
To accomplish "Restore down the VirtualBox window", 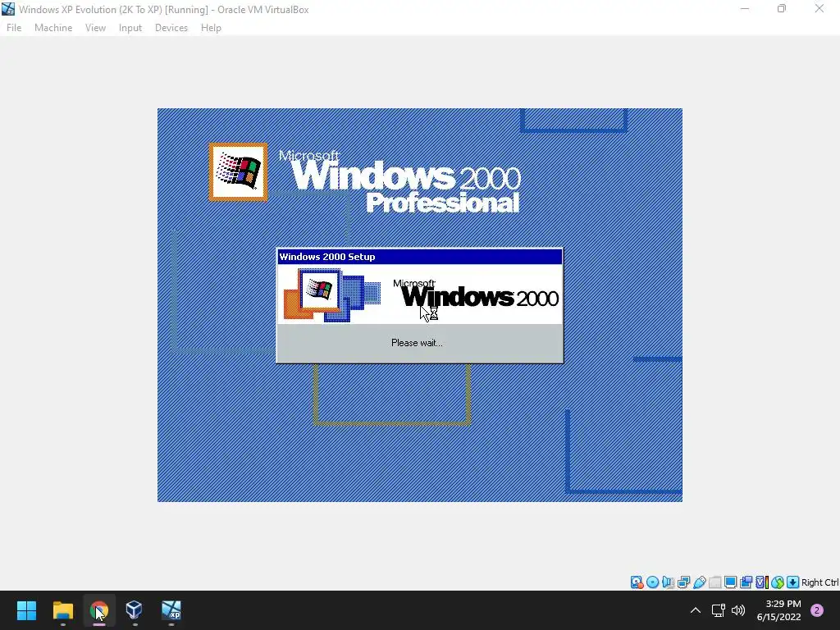I will pos(782,9).
